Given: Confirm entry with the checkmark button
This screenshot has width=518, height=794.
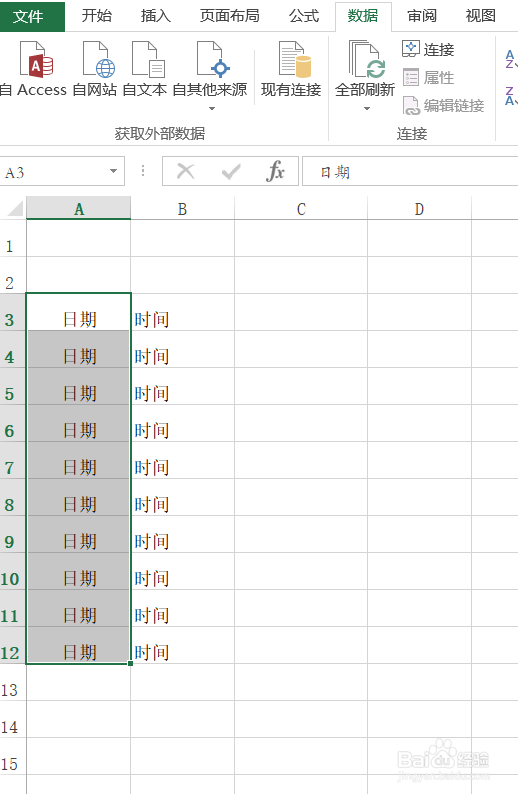Looking at the screenshot, I should 231,171.
